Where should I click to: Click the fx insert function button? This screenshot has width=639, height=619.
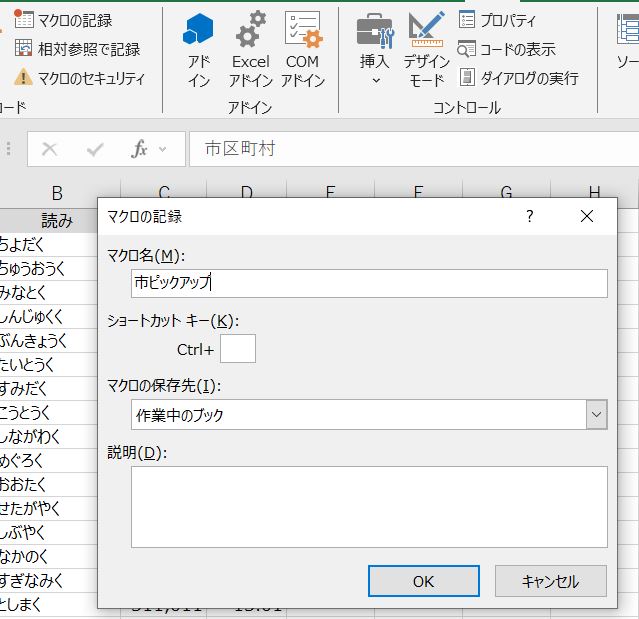(139, 149)
